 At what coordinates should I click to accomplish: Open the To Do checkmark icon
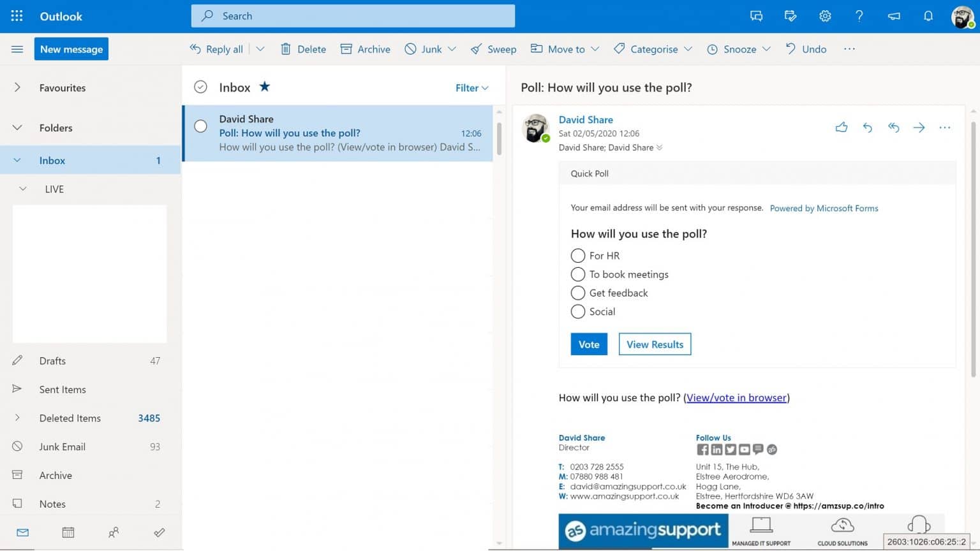(160, 532)
